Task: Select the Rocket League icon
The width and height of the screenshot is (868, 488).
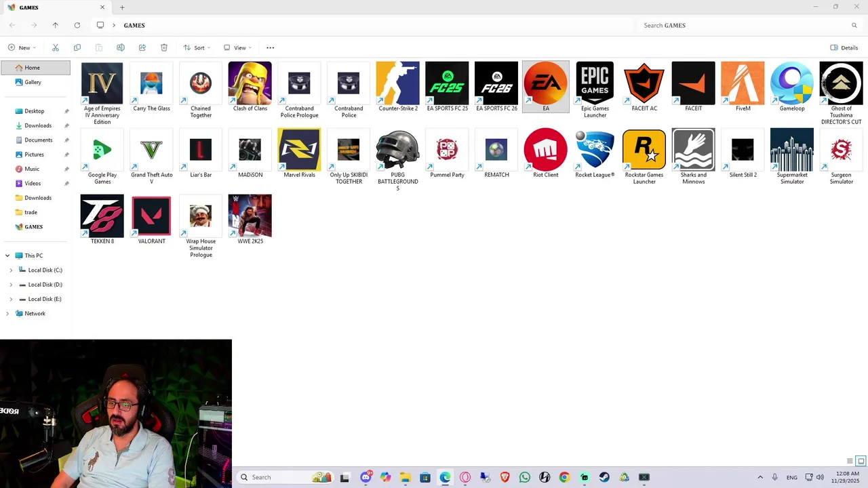Action: pyautogui.click(x=595, y=150)
